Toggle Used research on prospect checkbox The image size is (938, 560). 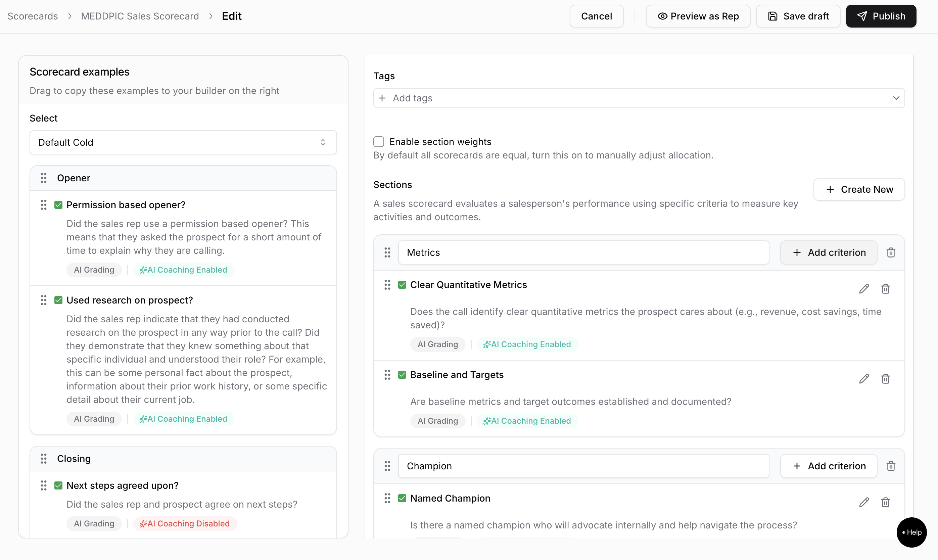pos(58,300)
